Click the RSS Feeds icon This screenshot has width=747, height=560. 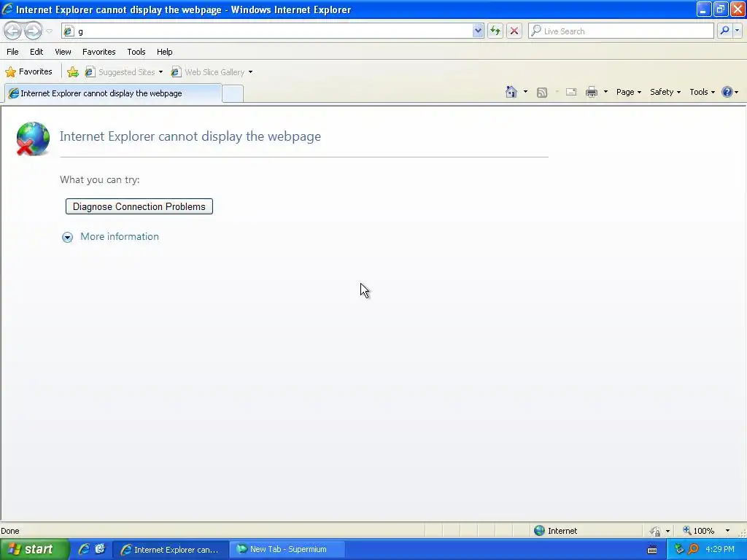[542, 93]
